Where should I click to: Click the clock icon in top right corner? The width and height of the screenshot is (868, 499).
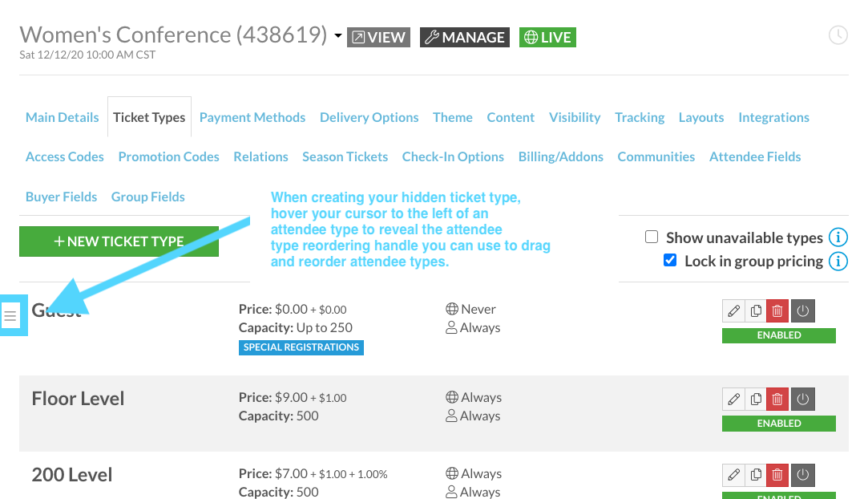point(838,35)
